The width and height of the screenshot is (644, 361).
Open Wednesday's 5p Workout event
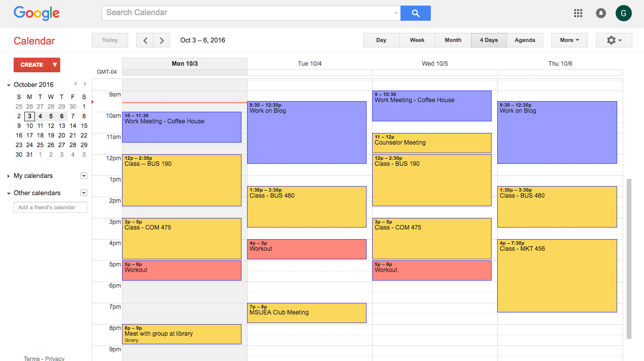432,270
